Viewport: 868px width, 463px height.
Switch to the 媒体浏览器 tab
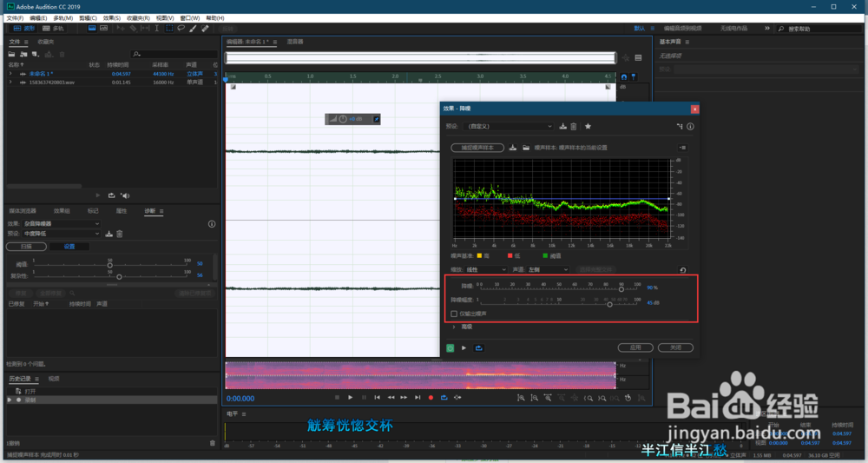tap(23, 211)
